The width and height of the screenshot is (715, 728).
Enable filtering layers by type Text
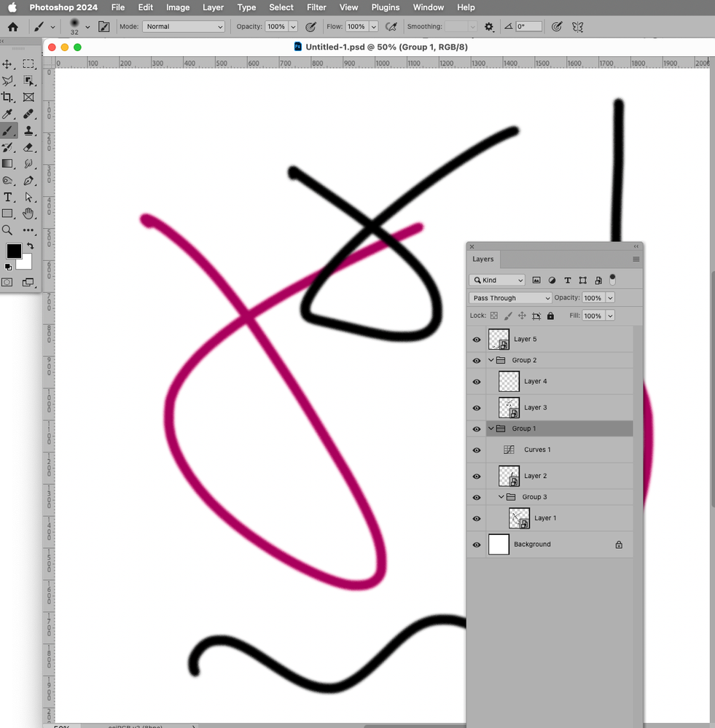click(568, 280)
